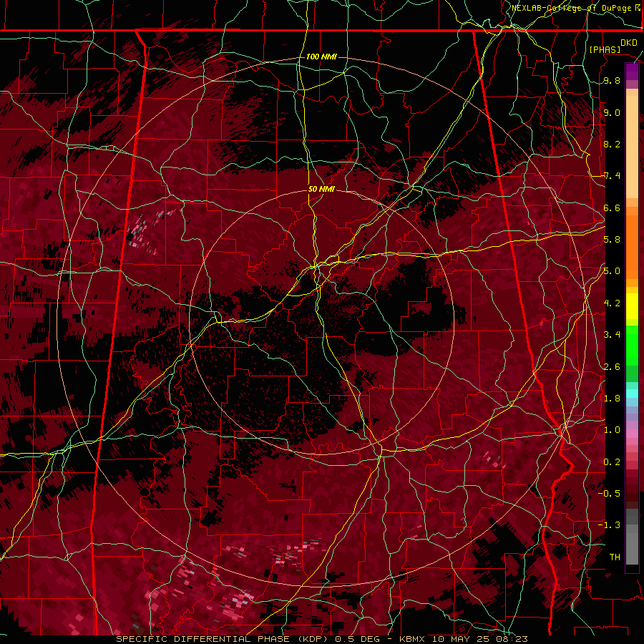Screen dimensions: 644x644
Task: Click the 100 NMI range ring label
Action: coord(321,57)
